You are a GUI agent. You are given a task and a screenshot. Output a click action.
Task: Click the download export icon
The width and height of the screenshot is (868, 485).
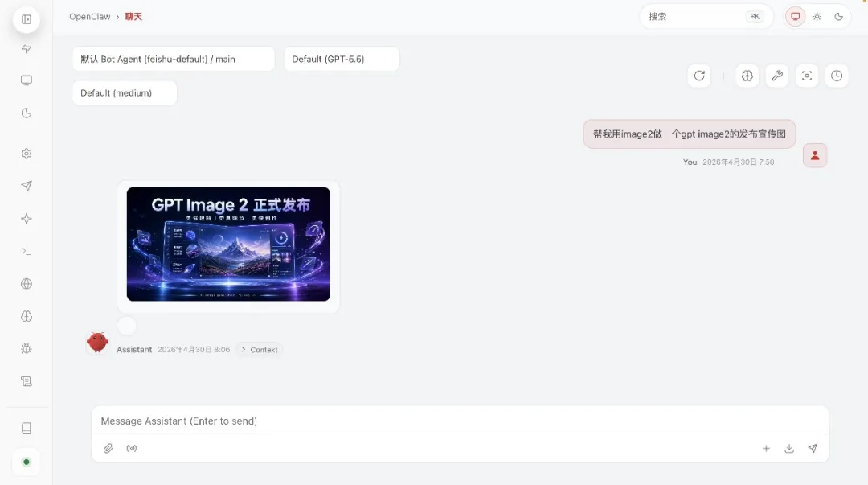tap(789, 449)
